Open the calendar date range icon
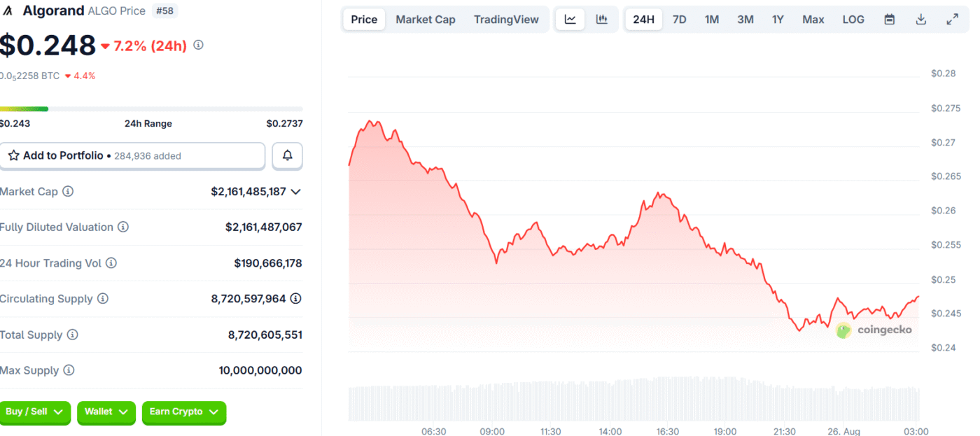The height and width of the screenshot is (436, 980). [x=889, y=20]
